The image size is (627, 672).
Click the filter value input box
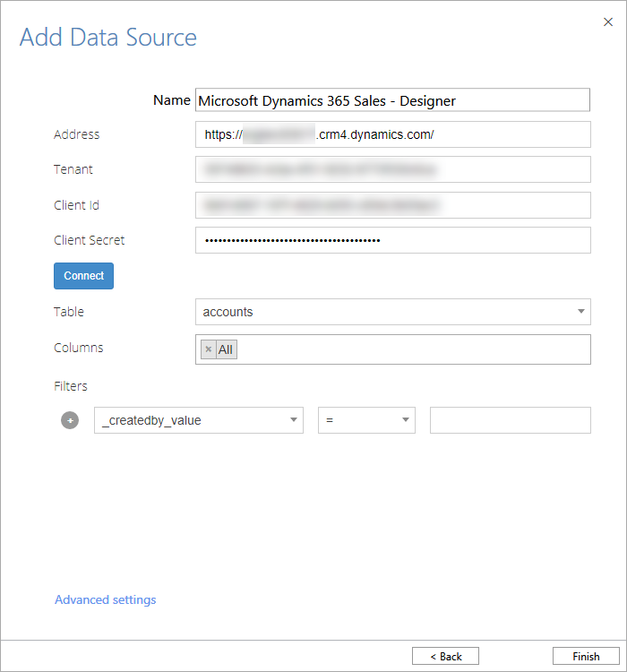511,420
